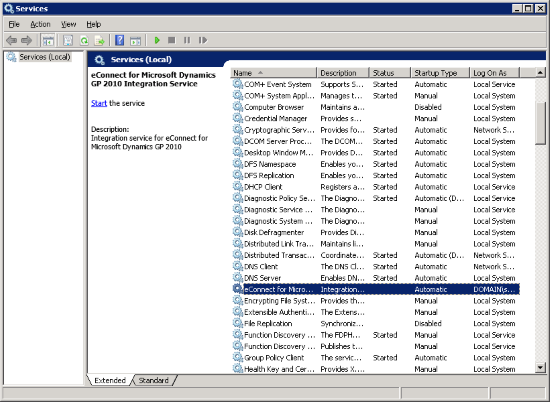The height and width of the screenshot is (402, 550).
Task: Open the Help toolbar icon
Action: coord(120,40)
